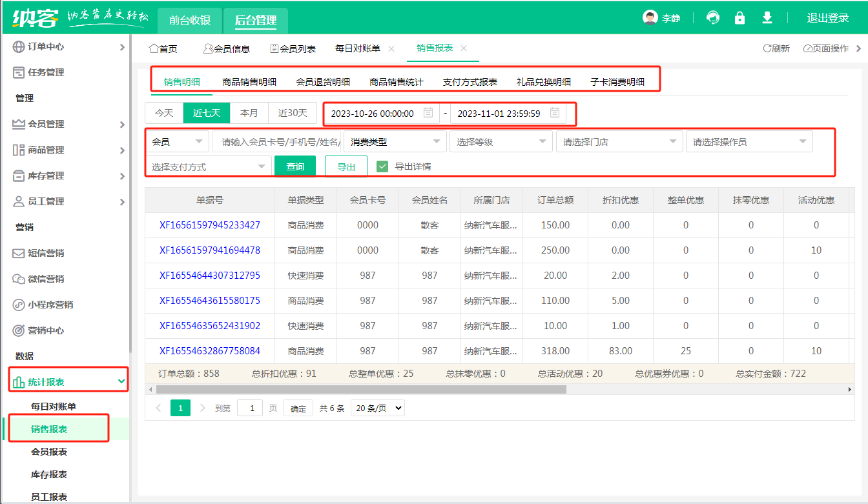Open order link XF16561597945233427
This screenshot has width=868, height=504.
[x=210, y=225]
